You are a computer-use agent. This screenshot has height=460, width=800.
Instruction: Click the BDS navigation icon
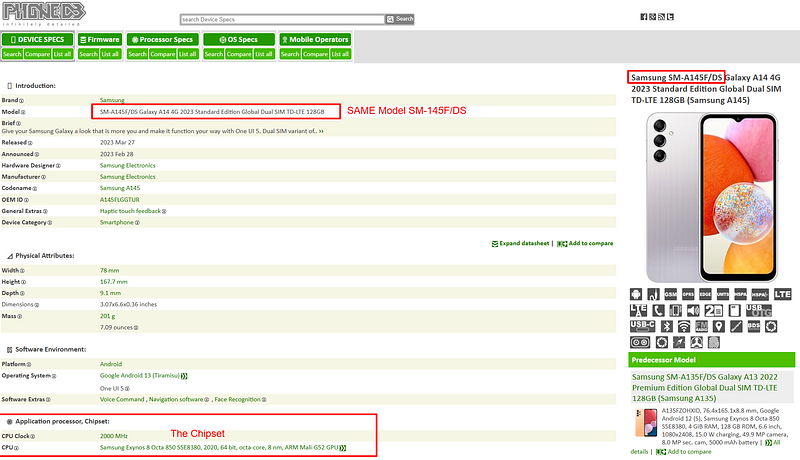pos(754,326)
